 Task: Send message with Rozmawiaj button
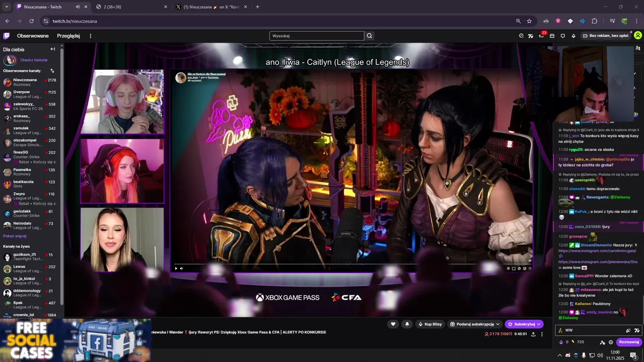[629, 342]
